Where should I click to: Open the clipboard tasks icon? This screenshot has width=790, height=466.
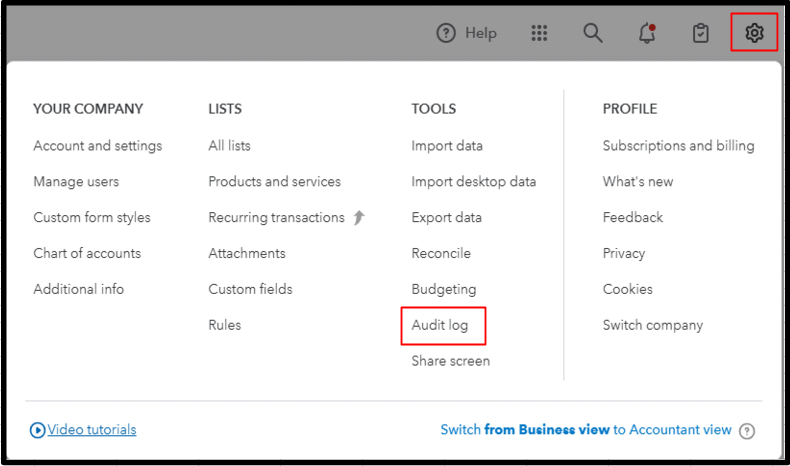pos(700,33)
